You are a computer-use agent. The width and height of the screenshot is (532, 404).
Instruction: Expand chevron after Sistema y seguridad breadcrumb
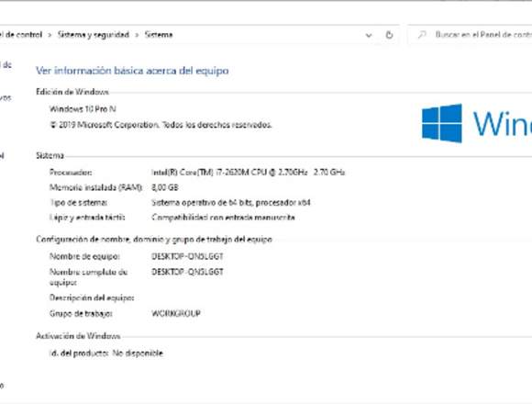click(x=137, y=35)
